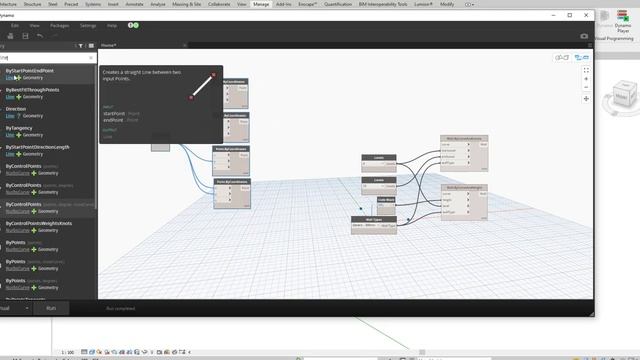Open second Levels node dropdown
This screenshot has height=360, width=640.
pyautogui.click(x=373, y=186)
